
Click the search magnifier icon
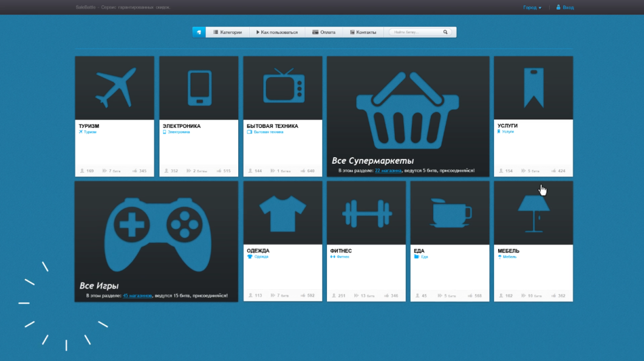tap(445, 32)
